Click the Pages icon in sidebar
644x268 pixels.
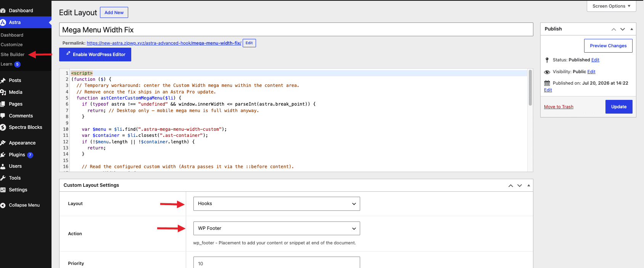[3, 104]
